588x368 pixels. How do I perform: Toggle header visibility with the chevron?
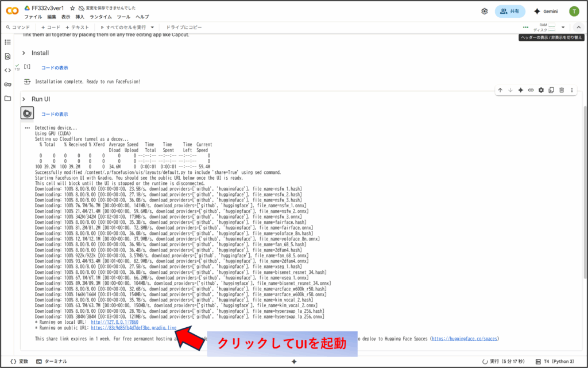point(579,27)
